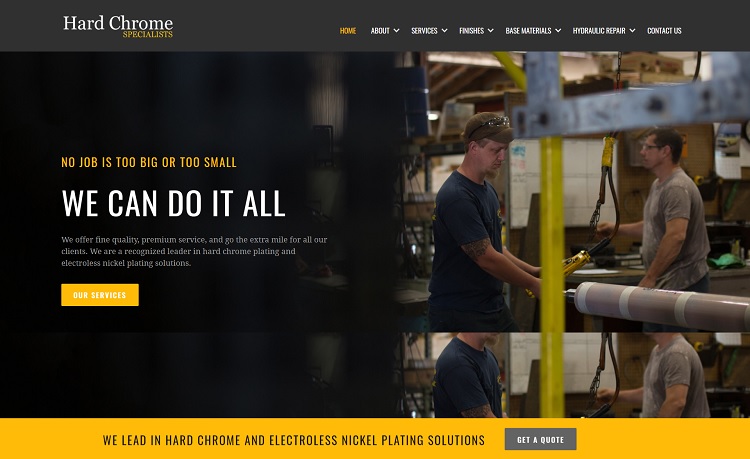
Task: Expand the Services dropdown chevron
Action: pos(444,31)
